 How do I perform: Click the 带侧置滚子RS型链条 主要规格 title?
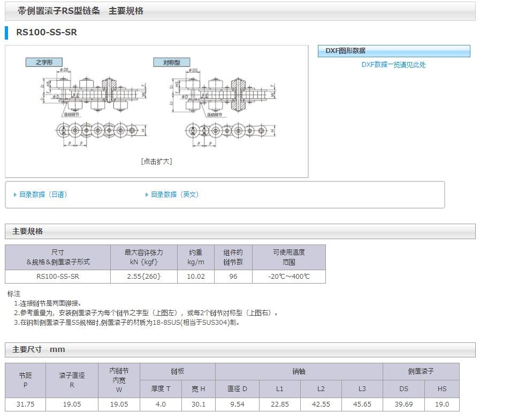tap(80, 11)
